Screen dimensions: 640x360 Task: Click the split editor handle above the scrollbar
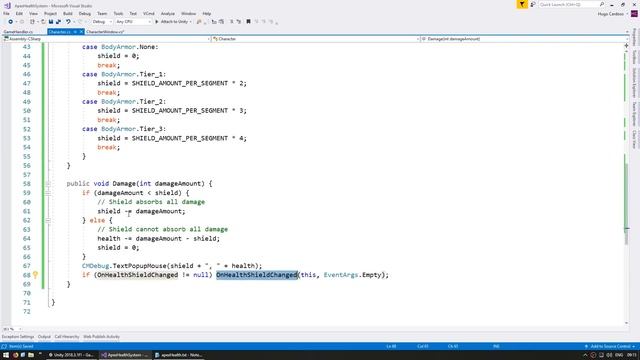click(x=627, y=46)
